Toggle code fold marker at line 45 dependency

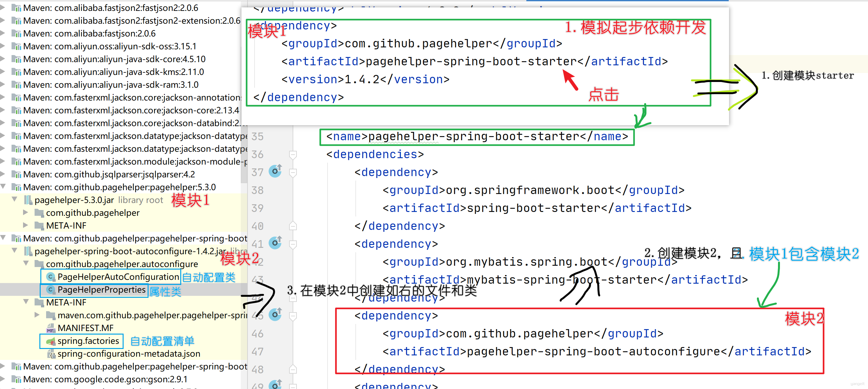(293, 316)
